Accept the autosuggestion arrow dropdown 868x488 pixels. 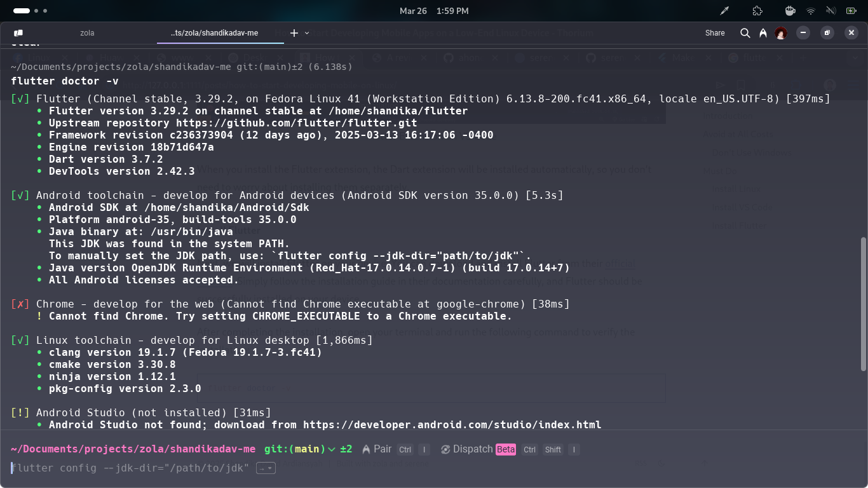(266, 468)
